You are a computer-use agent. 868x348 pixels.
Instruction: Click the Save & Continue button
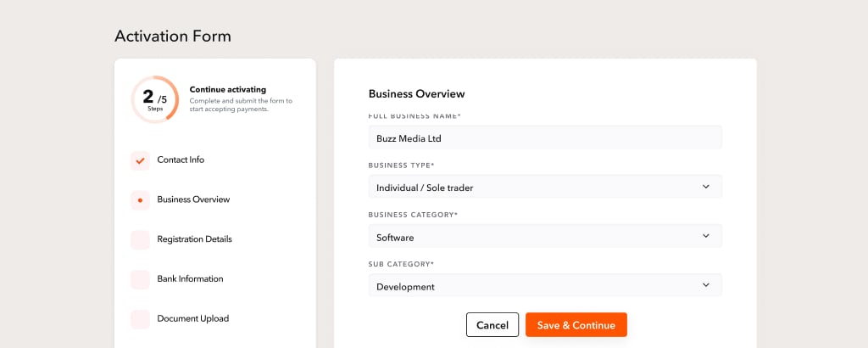(576, 325)
